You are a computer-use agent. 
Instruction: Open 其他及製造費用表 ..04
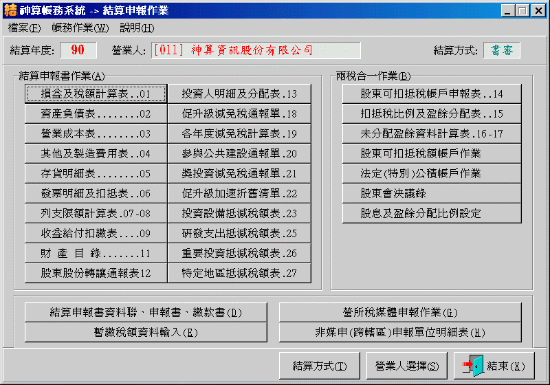tap(96, 154)
